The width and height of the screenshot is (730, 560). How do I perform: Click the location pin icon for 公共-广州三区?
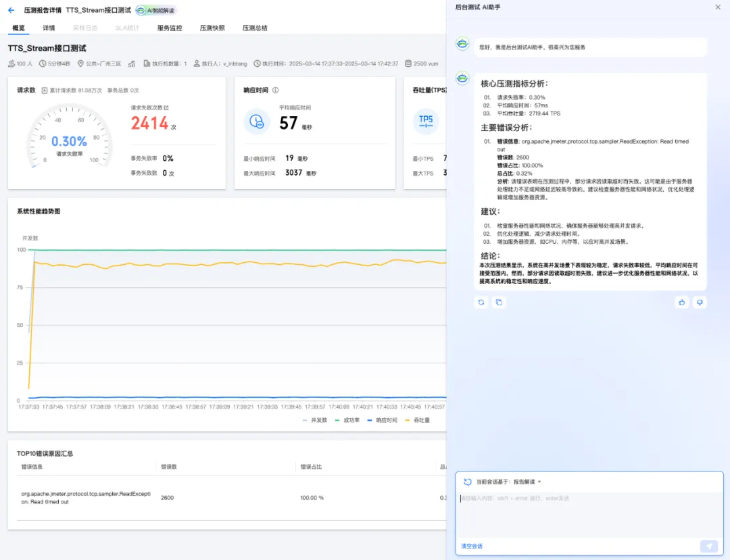pyautogui.click(x=80, y=63)
